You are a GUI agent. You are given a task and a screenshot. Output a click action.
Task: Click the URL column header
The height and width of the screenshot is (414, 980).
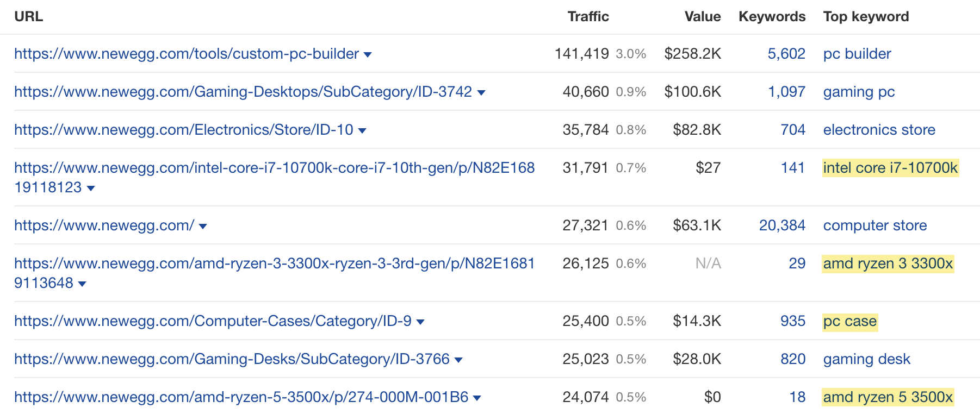pos(29,16)
